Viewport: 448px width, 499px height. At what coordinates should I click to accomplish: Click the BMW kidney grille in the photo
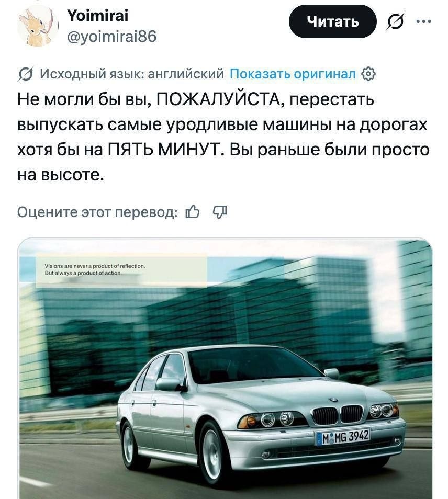[x=338, y=414]
